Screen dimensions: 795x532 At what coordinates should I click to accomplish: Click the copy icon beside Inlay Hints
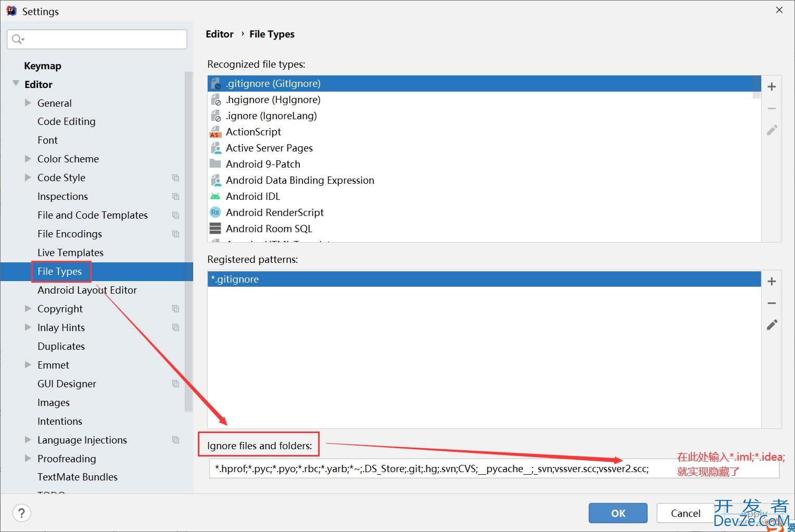pyautogui.click(x=175, y=327)
